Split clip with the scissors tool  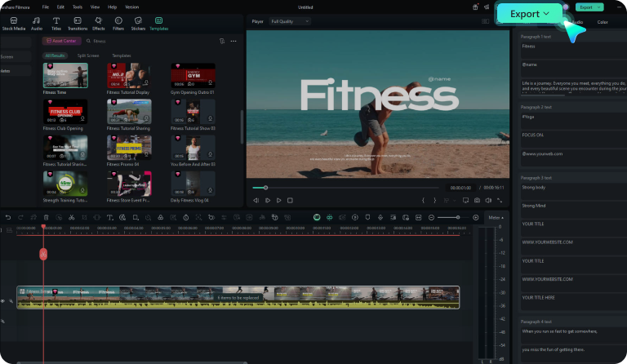(x=72, y=217)
